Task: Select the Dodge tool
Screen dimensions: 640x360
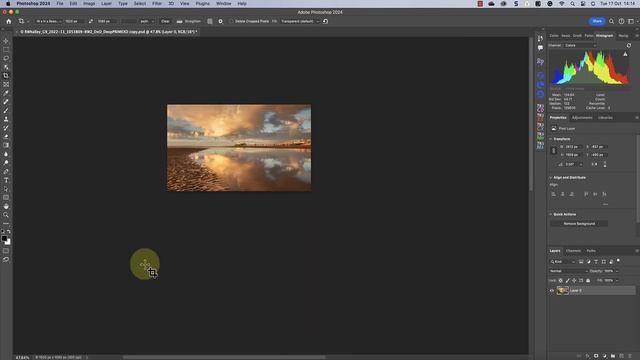Action: pyautogui.click(x=6, y=163)
